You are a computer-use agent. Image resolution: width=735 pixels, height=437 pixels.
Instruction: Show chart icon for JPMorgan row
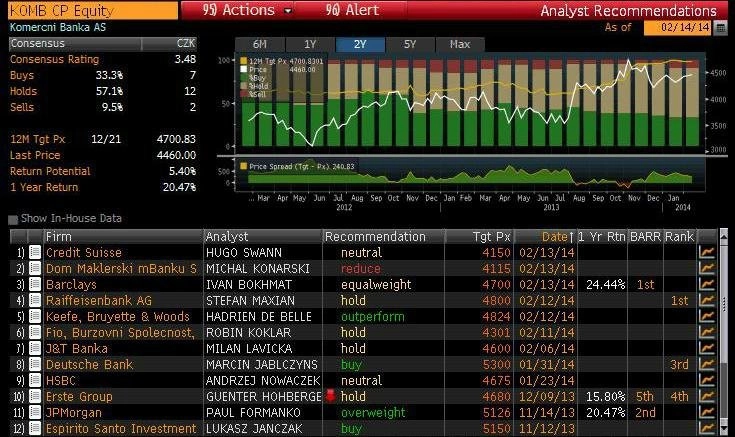[x=706, y=412]
